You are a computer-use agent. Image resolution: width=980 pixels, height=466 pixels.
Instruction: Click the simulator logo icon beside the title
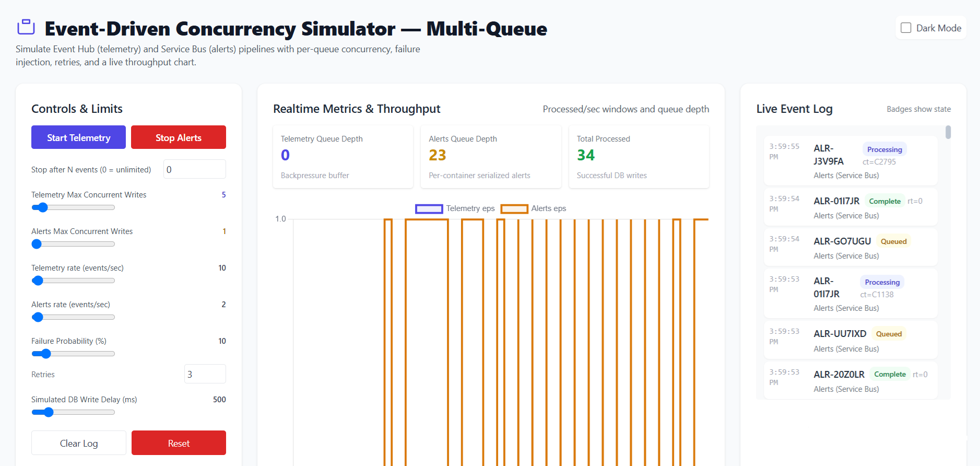(x=26, y=27)
